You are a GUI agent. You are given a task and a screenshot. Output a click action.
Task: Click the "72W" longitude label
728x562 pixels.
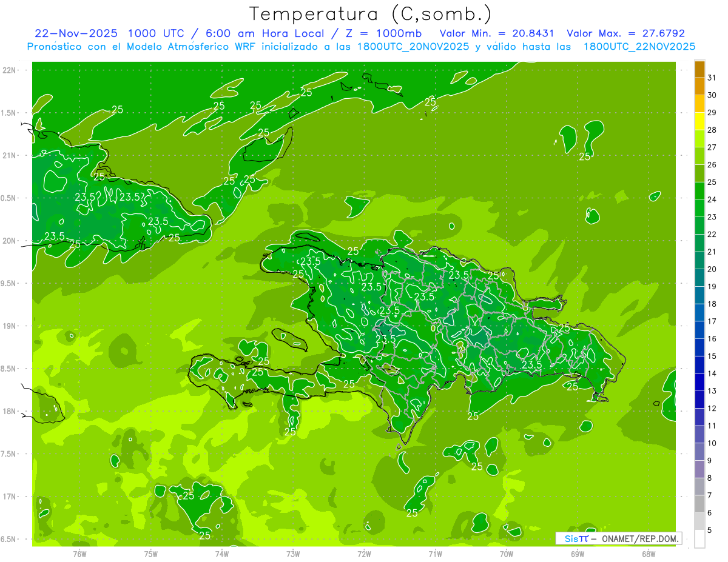365,554
